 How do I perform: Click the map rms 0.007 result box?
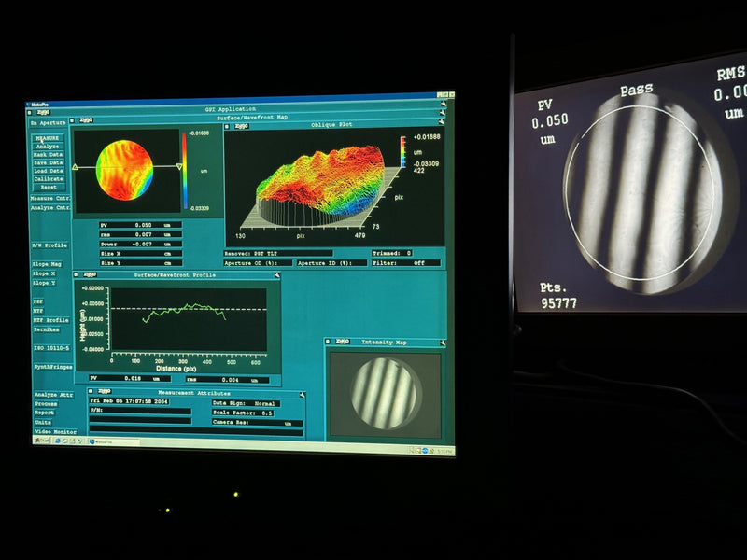click(x=140, y=234)
